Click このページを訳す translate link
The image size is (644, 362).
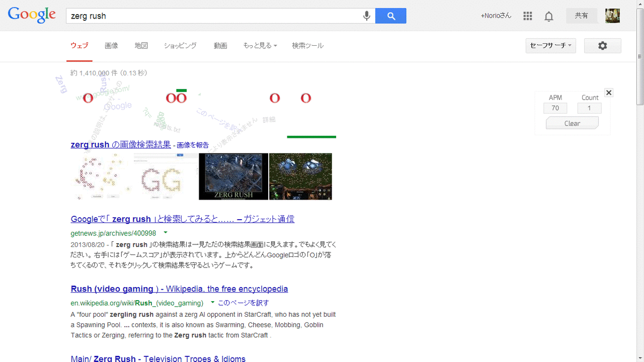click(244, 303)
